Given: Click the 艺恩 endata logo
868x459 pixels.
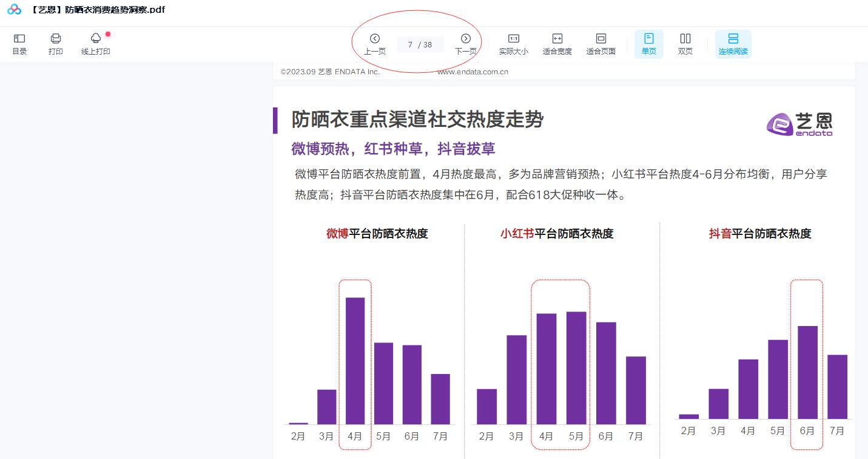Looking at the screenshot, I should click(799, 124).
